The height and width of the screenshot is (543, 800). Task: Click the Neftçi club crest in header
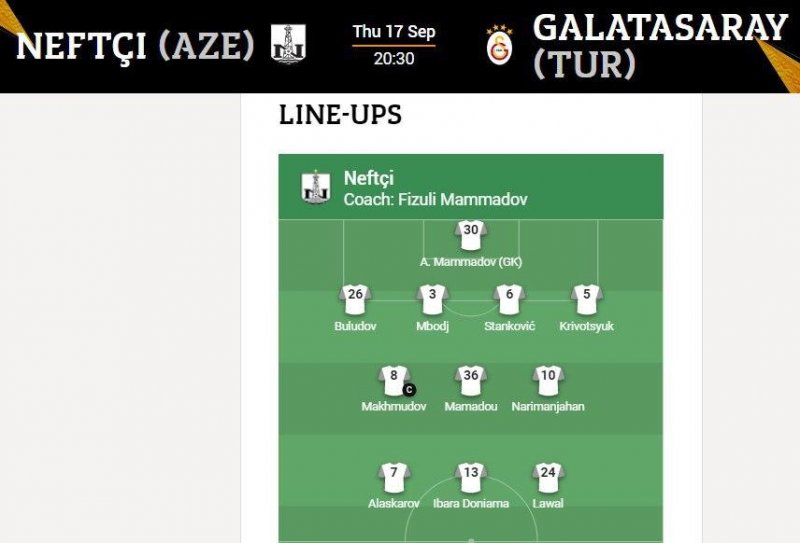[288, 45]
